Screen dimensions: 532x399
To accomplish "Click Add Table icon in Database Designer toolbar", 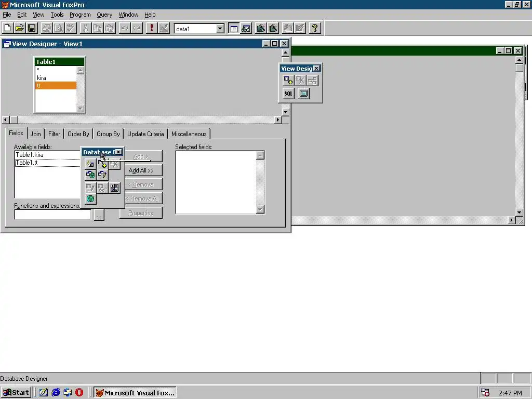I will click(x=102, y=164).
